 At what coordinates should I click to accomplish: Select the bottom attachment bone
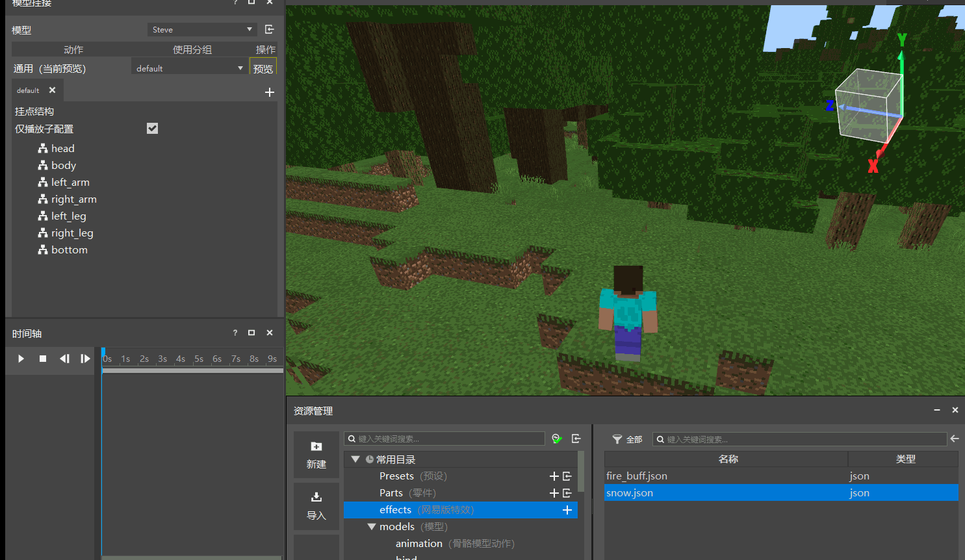63,250
